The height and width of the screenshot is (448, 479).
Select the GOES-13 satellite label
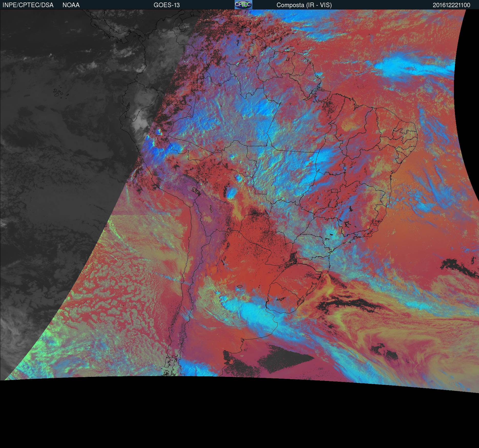coord(166,5)
